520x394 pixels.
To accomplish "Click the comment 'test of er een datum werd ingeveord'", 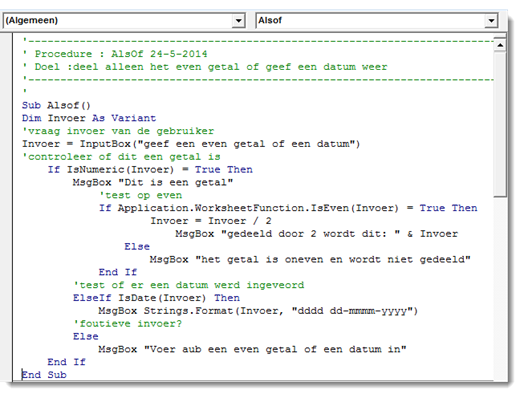I will coord(189,285).
